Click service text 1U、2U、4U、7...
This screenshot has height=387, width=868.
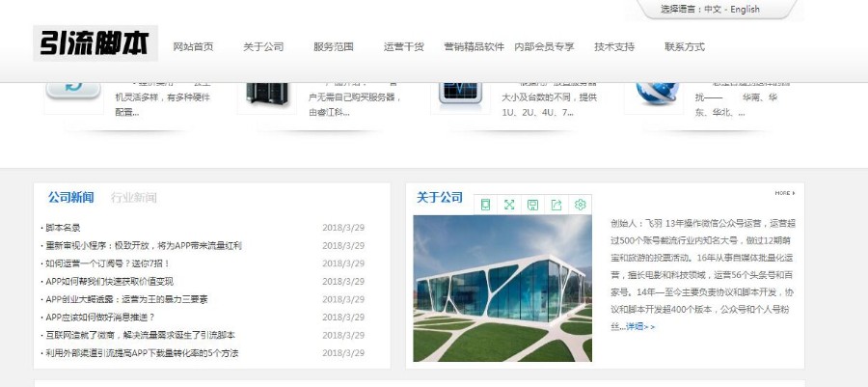(x=537, y=112)
